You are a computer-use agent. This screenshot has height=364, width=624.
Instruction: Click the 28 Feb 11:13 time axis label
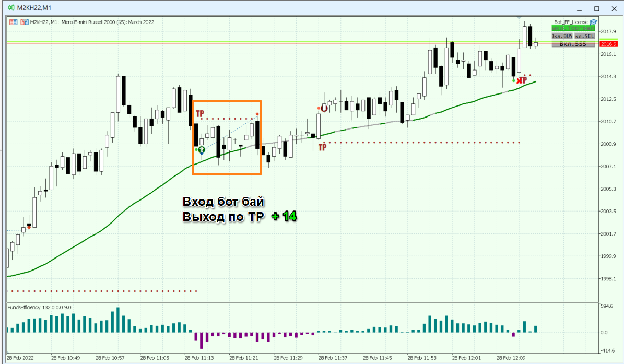[x=199, y=358]
